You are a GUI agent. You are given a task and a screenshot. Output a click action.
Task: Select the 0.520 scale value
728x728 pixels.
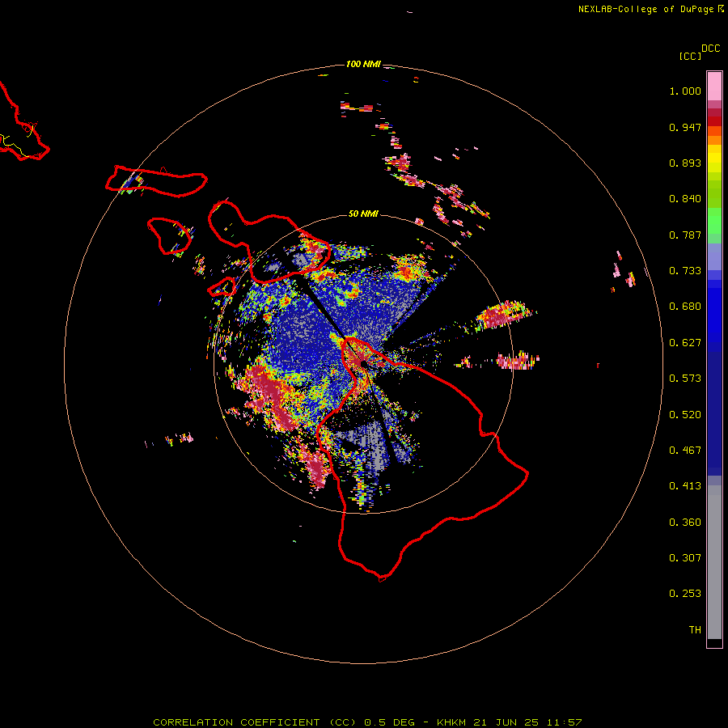(x=685, y=415)
